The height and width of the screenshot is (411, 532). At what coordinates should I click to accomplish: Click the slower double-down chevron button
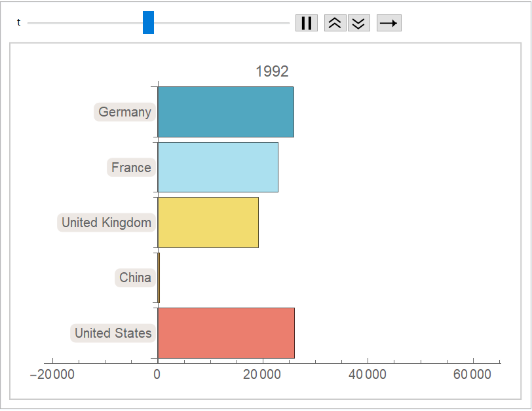[x=358, y=23]
